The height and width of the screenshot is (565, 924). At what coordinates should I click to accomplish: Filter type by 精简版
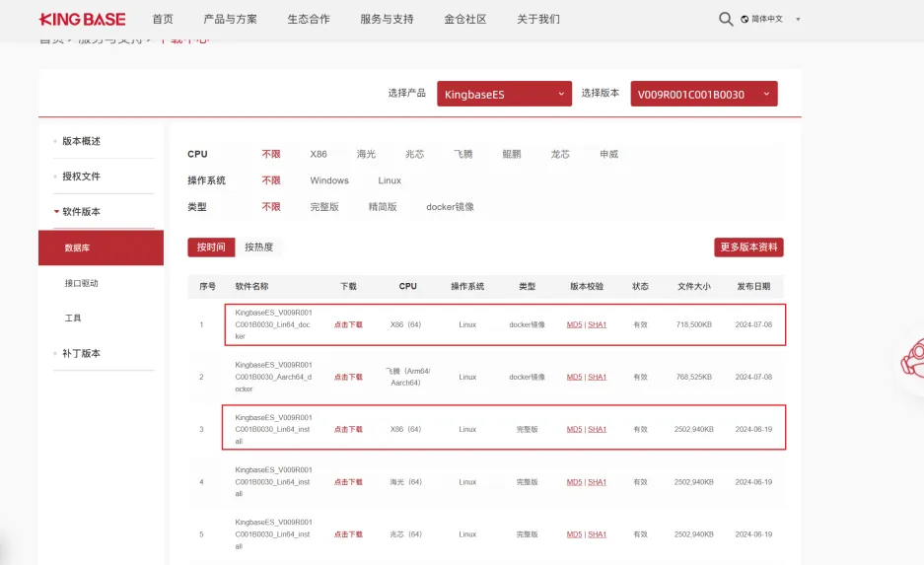pyautogui.click(x=383, y=207)
